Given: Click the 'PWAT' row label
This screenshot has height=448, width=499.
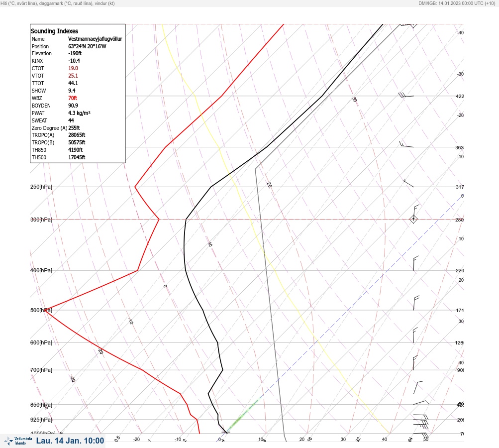Looking at the screenshot, I should (38, 113).
